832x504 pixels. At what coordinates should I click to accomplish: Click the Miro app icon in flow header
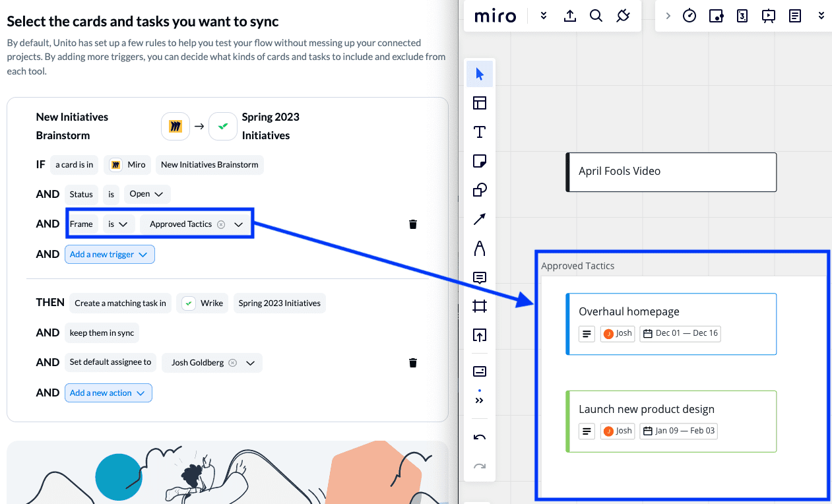pos(175,126)
